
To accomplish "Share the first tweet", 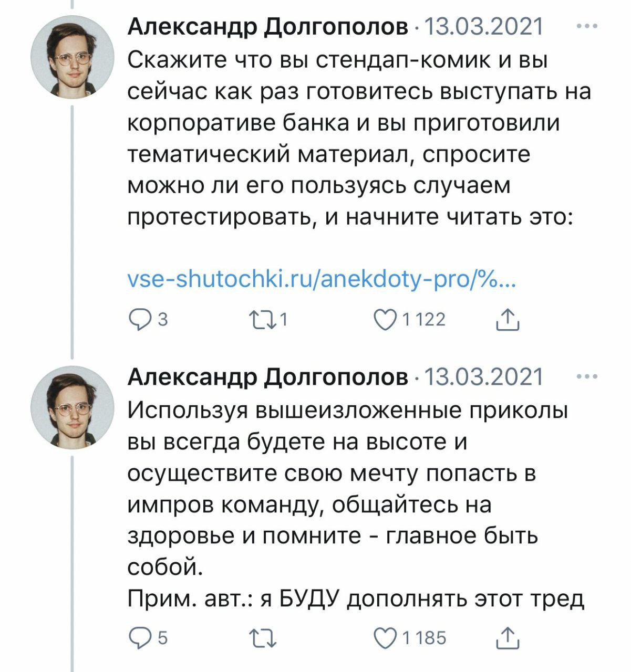I will [508, 320].
